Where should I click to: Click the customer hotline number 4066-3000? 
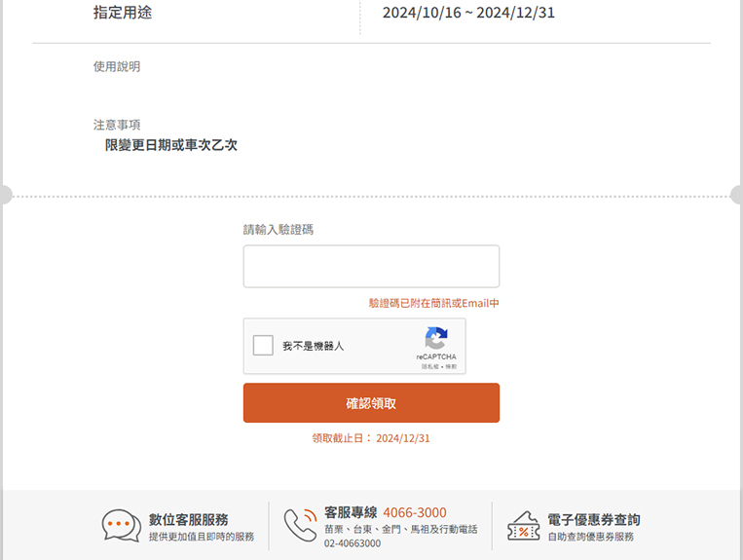tap(415, 512)
